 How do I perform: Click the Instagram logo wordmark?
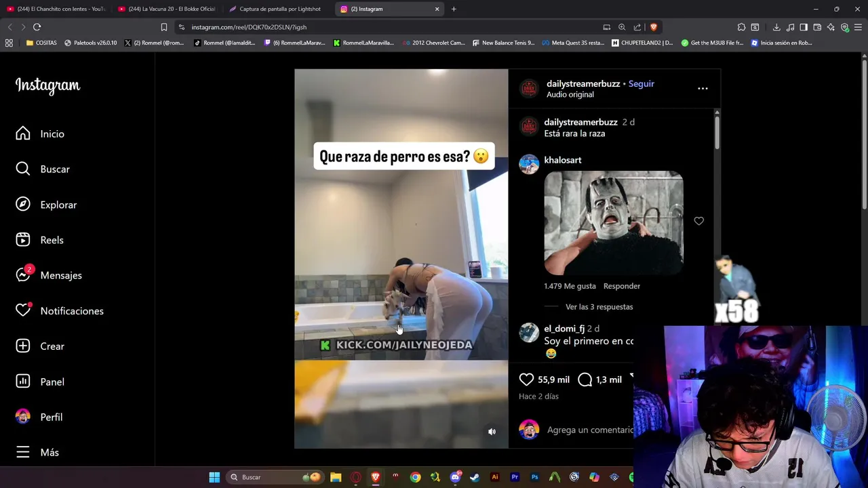(x=47, y=85)
